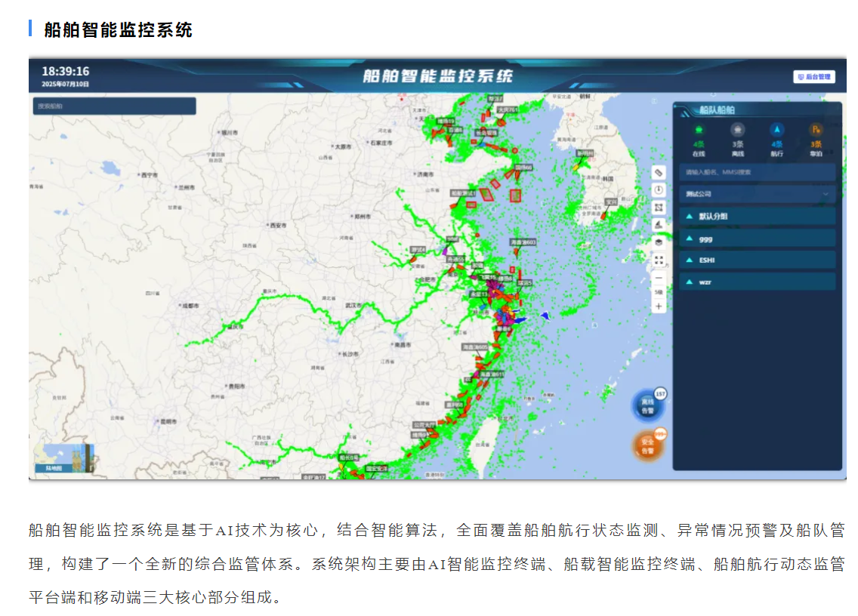The height and width of the screenshot is (616, 858).
Task: Click the 18:39:16 clock display
Action: [x=66, y=72]
